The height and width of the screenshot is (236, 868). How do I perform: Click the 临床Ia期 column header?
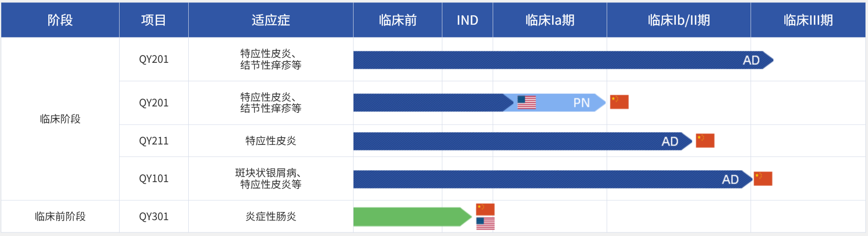coord(549,20)
